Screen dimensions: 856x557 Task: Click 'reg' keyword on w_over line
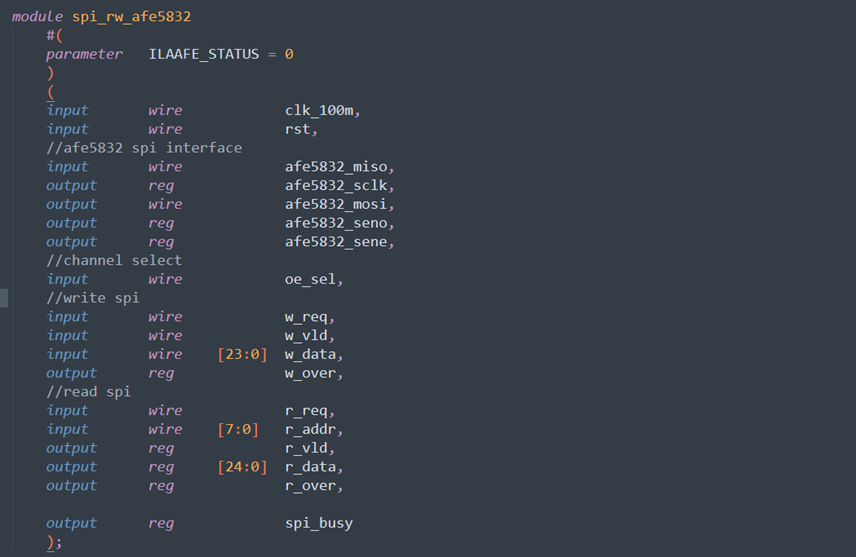click(x=161, y=374)
